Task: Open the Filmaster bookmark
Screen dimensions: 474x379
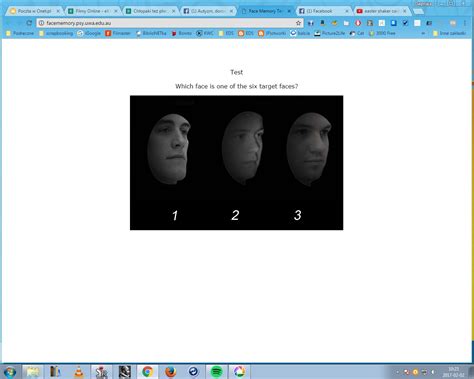Action: tap(118, 33)
